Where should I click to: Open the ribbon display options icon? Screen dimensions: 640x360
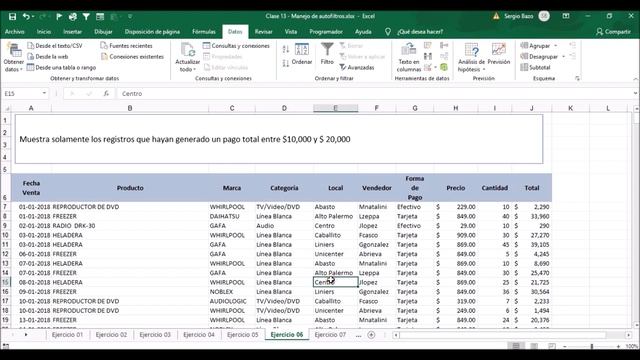[566, 16]
